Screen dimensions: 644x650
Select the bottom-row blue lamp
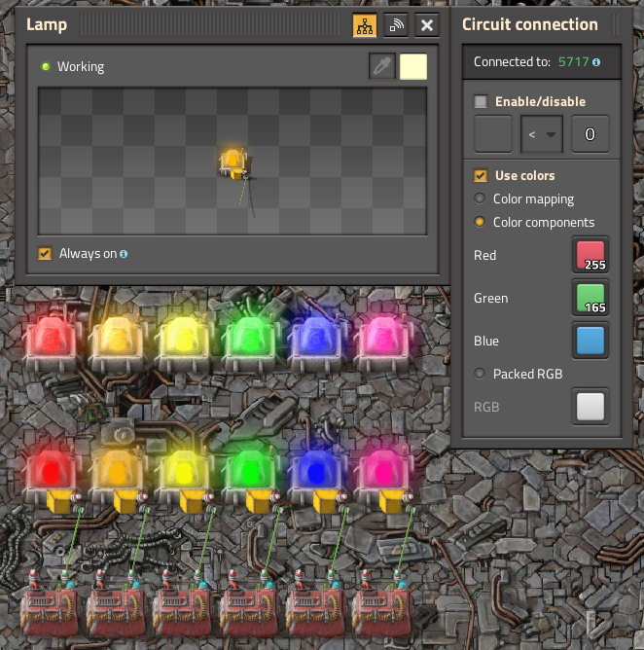coord(317,475)
